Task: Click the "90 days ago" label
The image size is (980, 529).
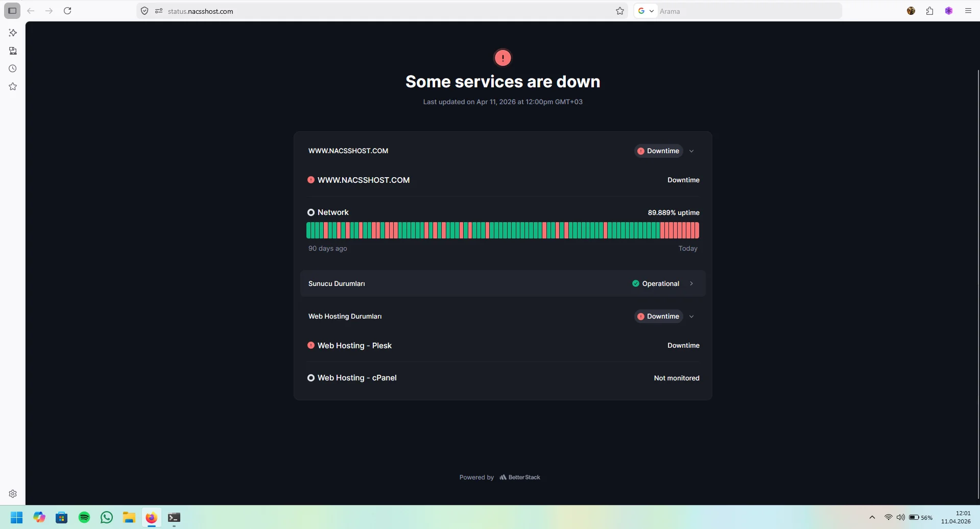Action: coord(327,248)
